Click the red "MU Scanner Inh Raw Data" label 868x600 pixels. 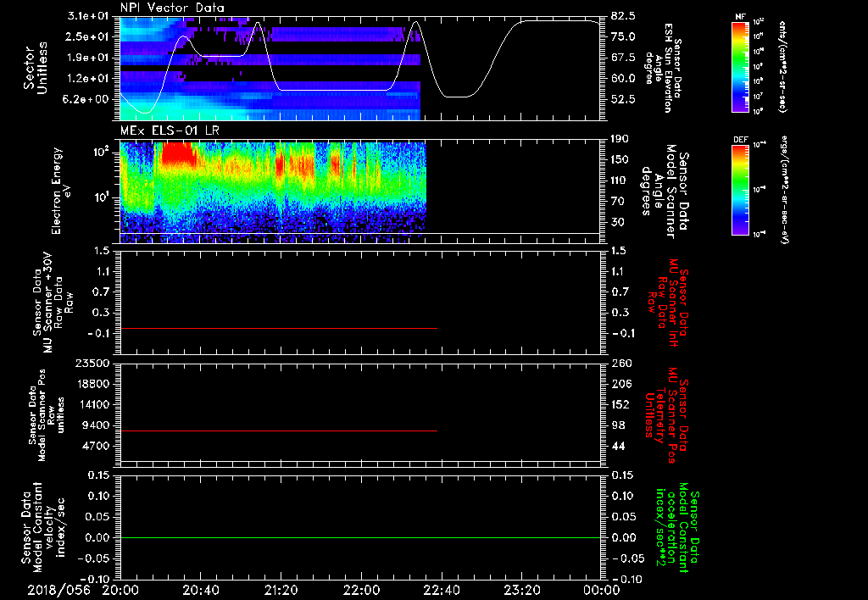[x=668, y=303]
